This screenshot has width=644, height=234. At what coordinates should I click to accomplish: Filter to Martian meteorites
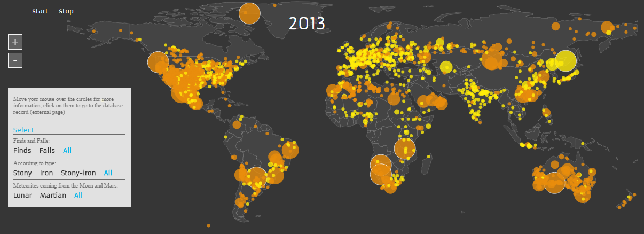pyautogui.click(x=53, y=196)
